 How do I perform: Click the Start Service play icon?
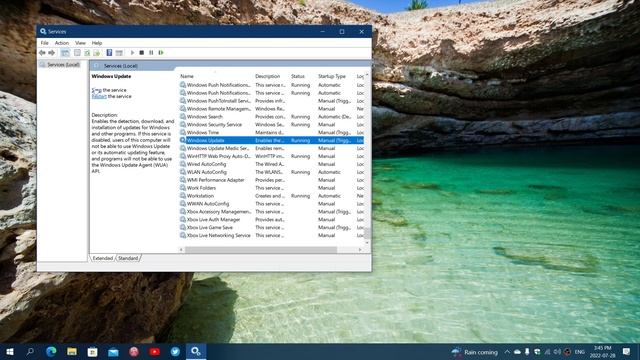click(x=132, y=53)
